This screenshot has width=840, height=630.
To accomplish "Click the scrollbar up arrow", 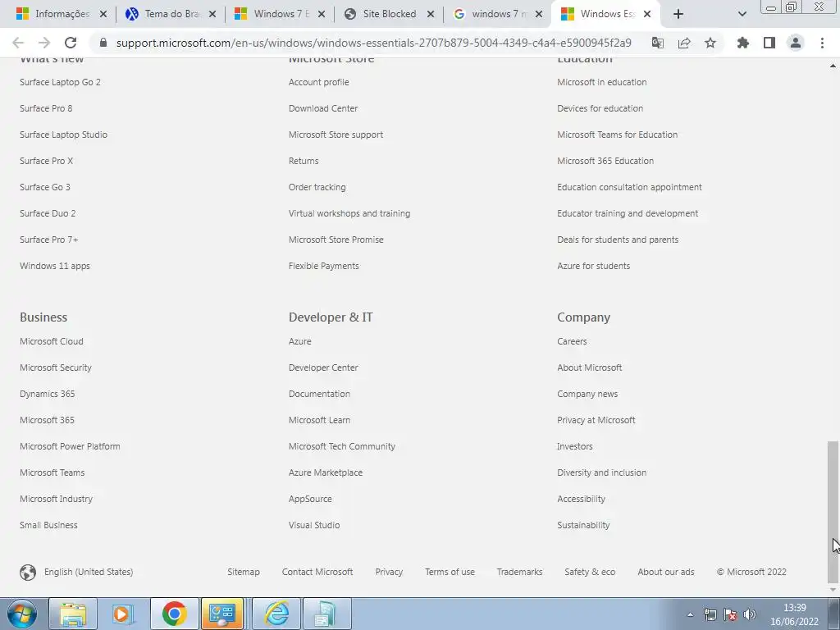I will point(833,66).
